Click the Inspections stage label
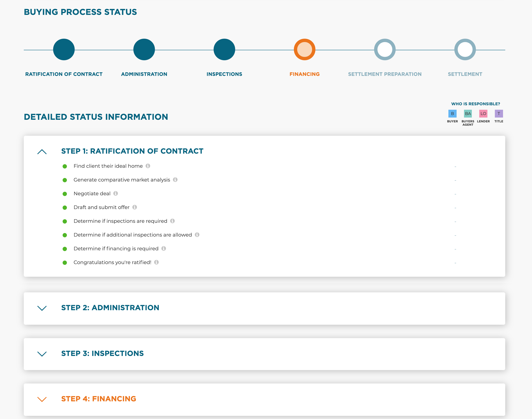The image size is (532, 419). click(224, 74)
